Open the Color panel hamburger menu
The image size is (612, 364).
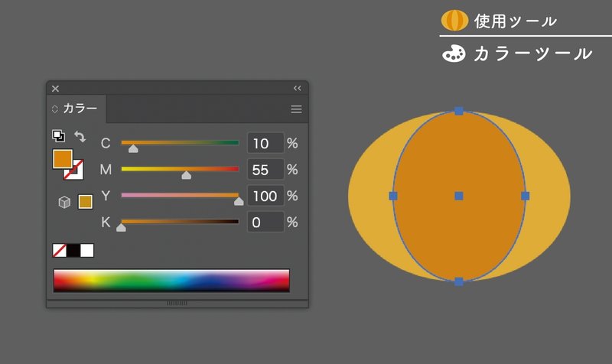tap(296, 109)
